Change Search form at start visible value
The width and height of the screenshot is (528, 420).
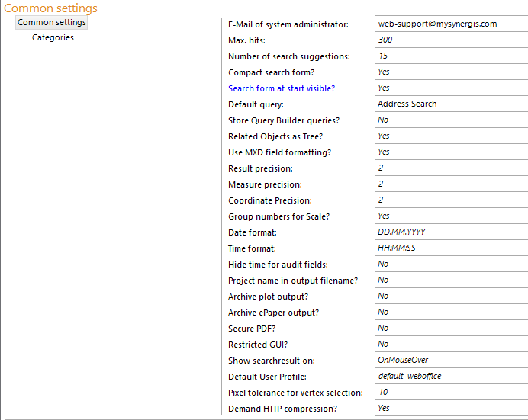[450, 88]
